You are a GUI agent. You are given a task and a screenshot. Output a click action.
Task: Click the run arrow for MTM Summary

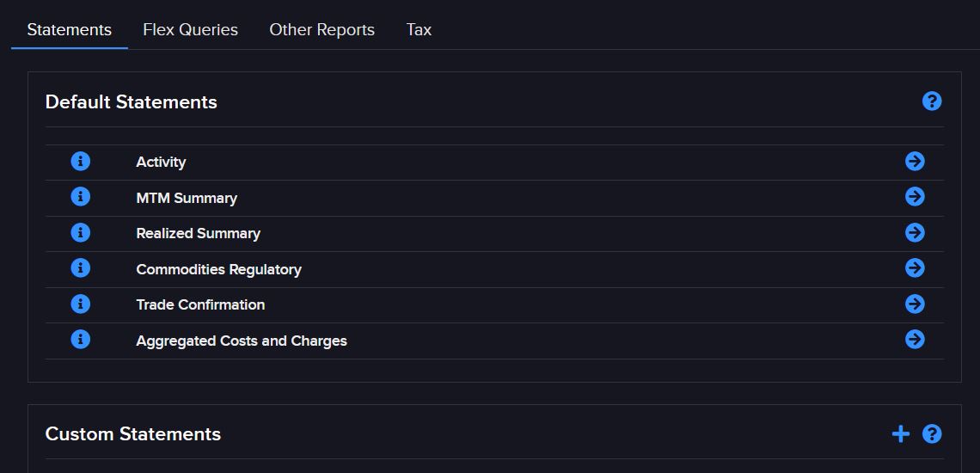click(915, 197)
